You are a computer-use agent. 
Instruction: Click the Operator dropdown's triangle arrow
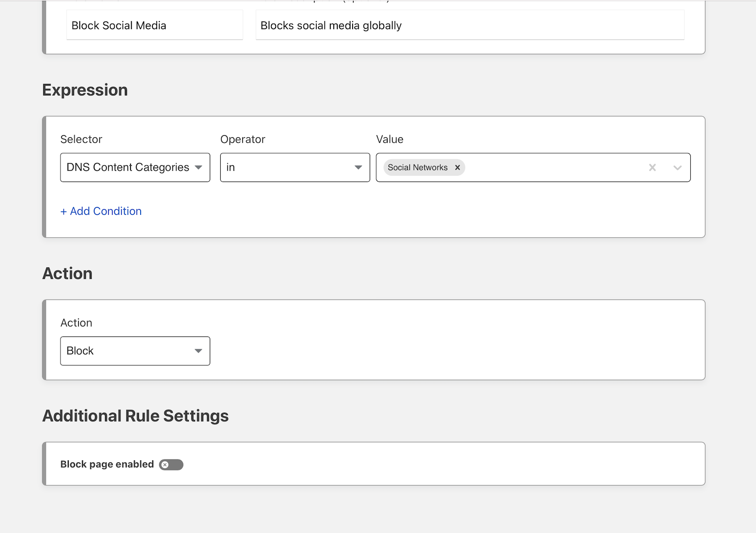tap(358, 168)
